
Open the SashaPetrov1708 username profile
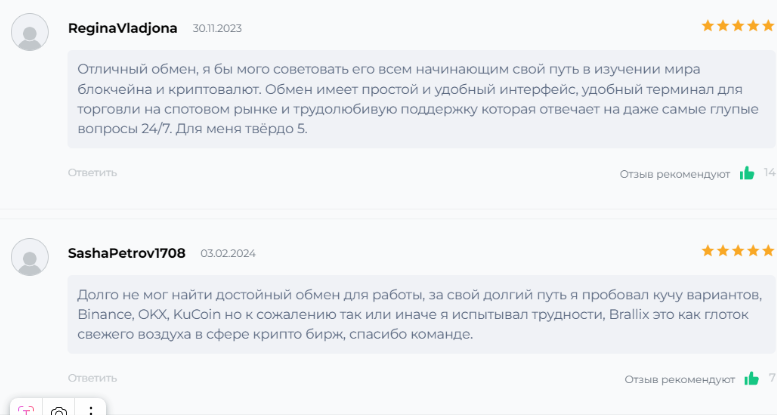(126, 253)
